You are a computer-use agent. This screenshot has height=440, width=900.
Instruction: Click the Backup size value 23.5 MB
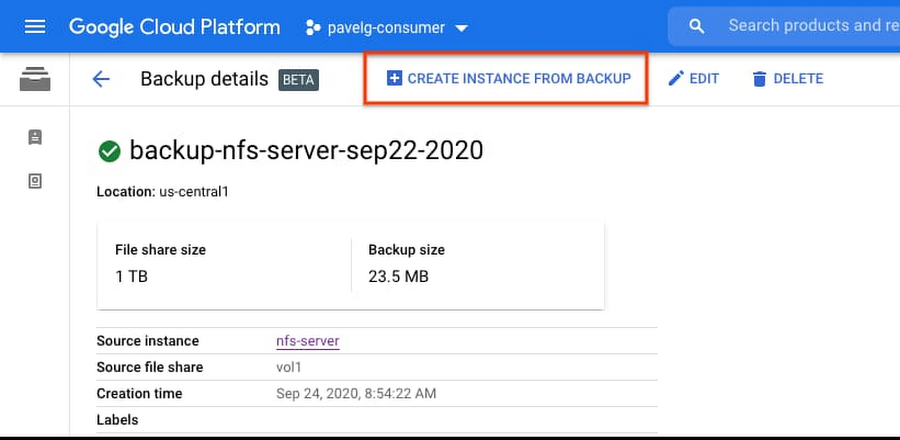[x=398, y=277]
